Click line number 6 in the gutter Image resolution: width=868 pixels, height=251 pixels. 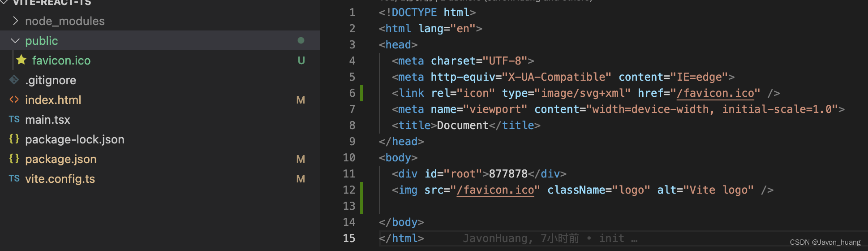pyautogui.click(x=352, y=93)
